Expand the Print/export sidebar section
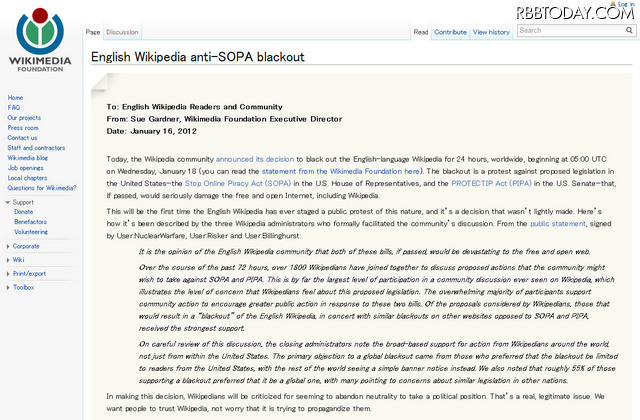The image size is (640, 420). (x=26, y=273)
